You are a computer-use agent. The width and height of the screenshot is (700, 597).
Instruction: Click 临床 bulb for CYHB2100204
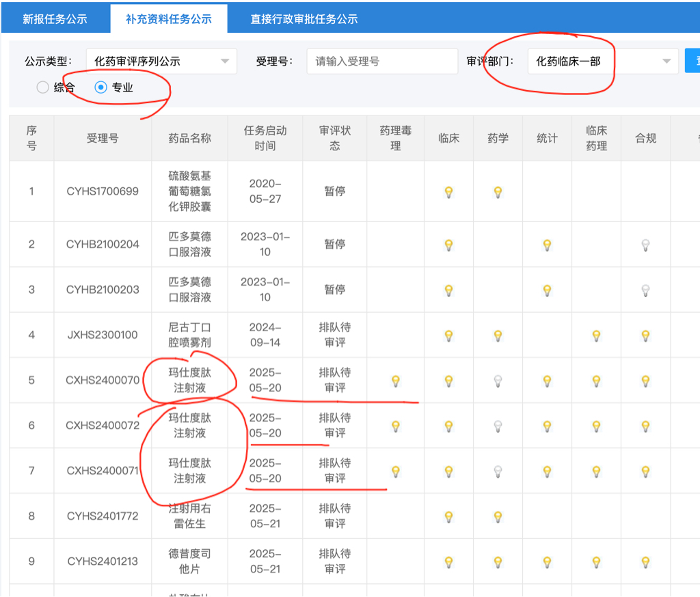pos(448,245)
